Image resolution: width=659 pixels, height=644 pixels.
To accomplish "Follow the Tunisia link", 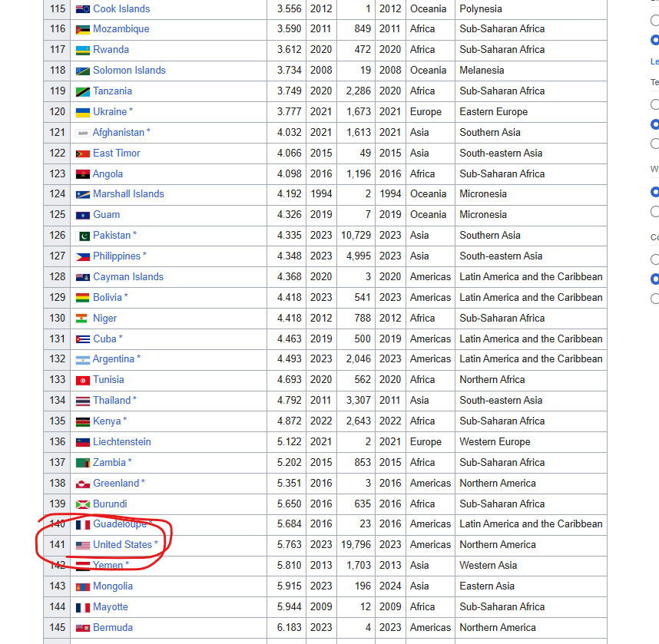I will 108,379.
